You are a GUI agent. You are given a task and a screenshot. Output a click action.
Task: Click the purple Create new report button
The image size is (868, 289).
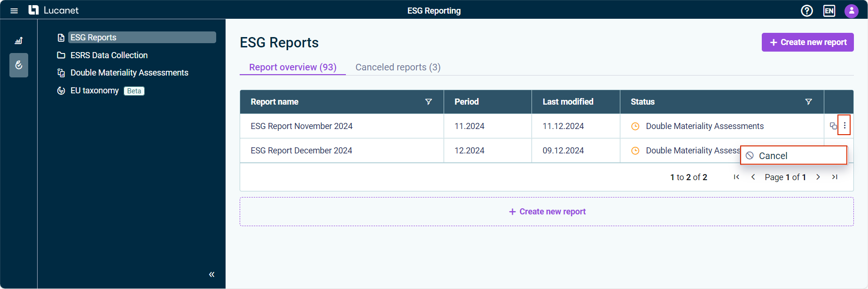(x=807, y=42)
